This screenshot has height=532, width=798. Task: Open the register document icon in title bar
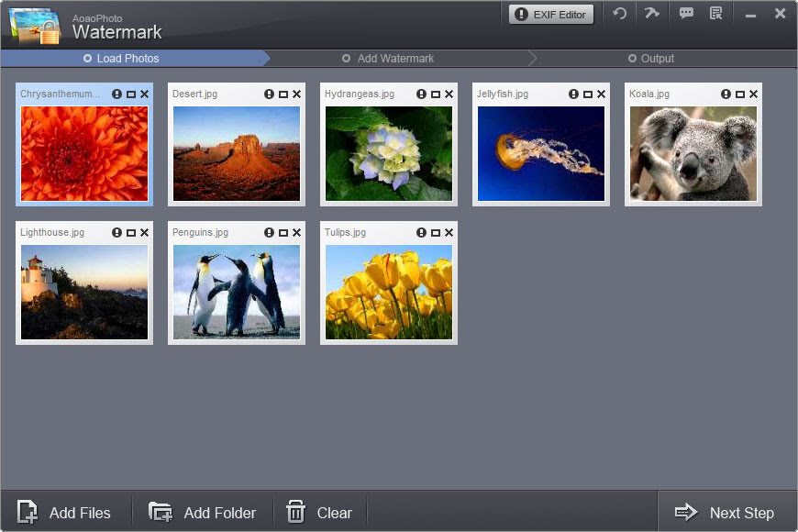pyautogui.click(x=716, y=13)
